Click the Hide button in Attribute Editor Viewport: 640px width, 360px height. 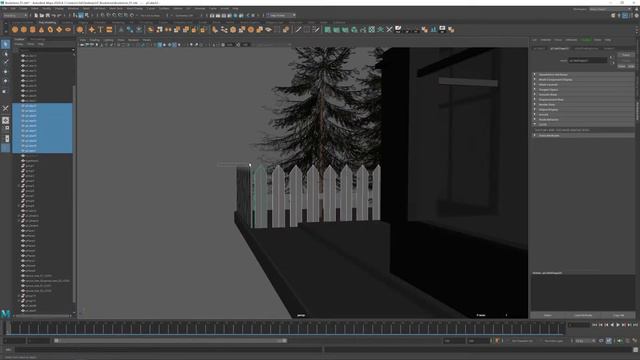[631, 66]
